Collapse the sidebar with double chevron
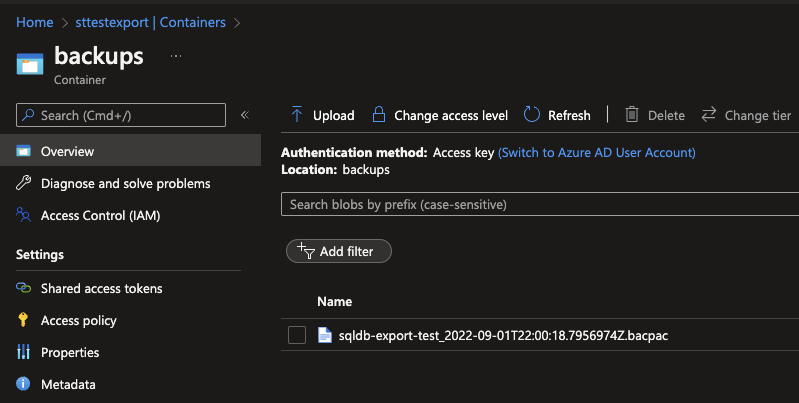 click(245, 115)
